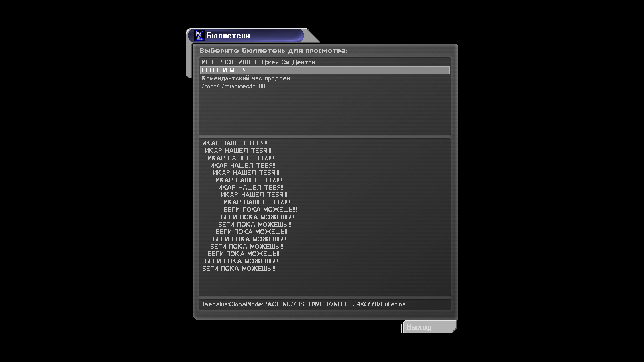Click the Бюллетени window logo icon
Image resolution: width=644 pixels, height=362 pixels.
(x=199, y=36)
